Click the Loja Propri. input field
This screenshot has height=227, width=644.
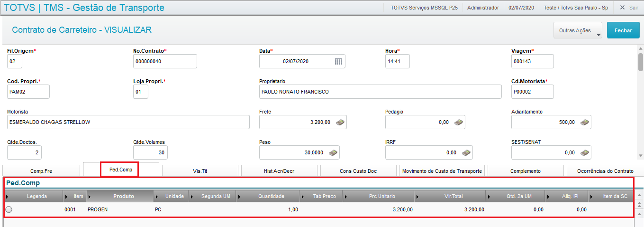141,92
